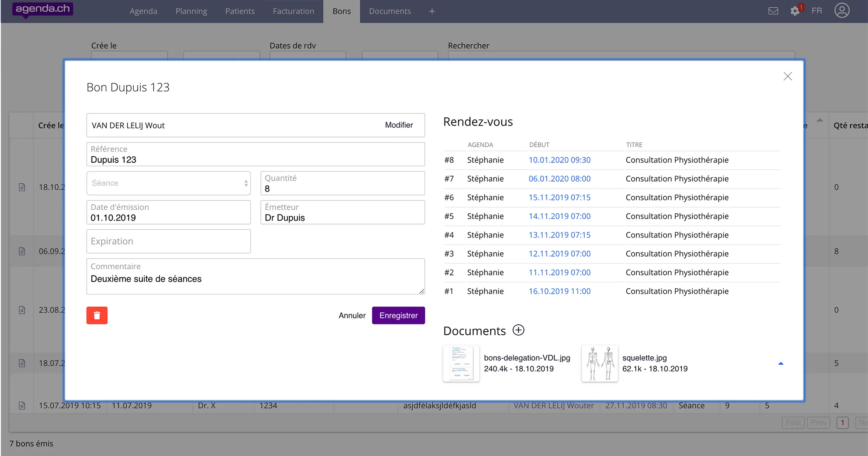Switch to the Facturation tab
Screen dimensions: 868x456
coord(293,11)
